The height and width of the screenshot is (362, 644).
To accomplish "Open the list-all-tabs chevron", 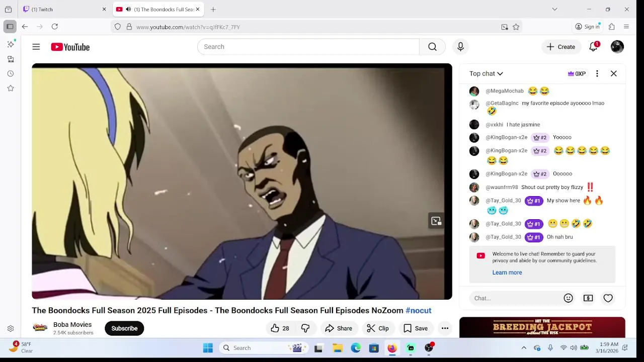I will 554,9.
